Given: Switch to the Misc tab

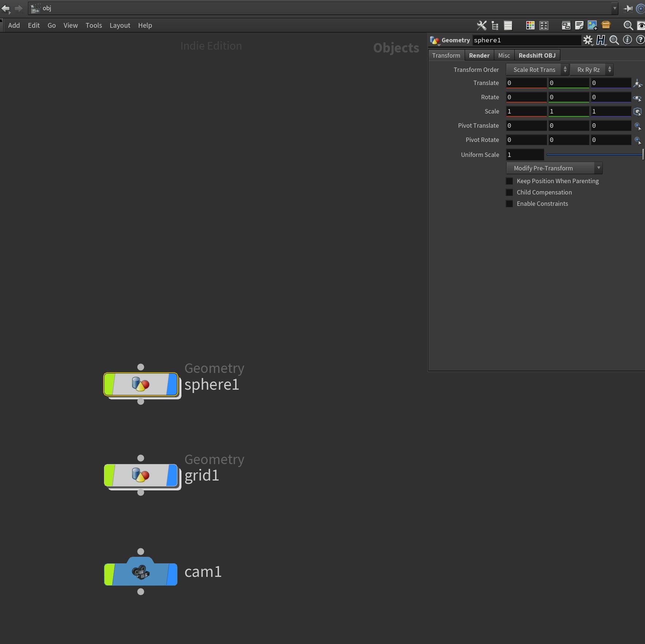Looking at the screenshot, I should [x=504, y=55].
